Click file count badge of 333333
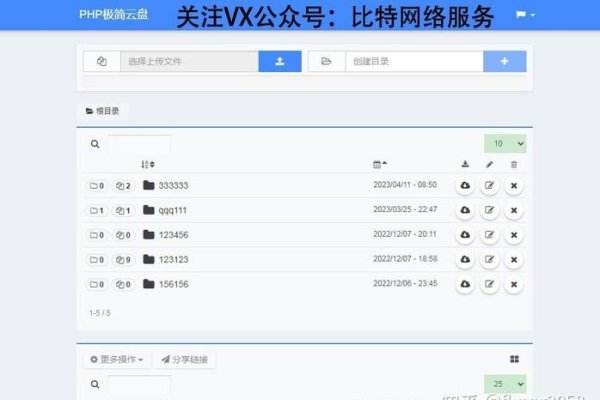 click(x=123, y=186)
